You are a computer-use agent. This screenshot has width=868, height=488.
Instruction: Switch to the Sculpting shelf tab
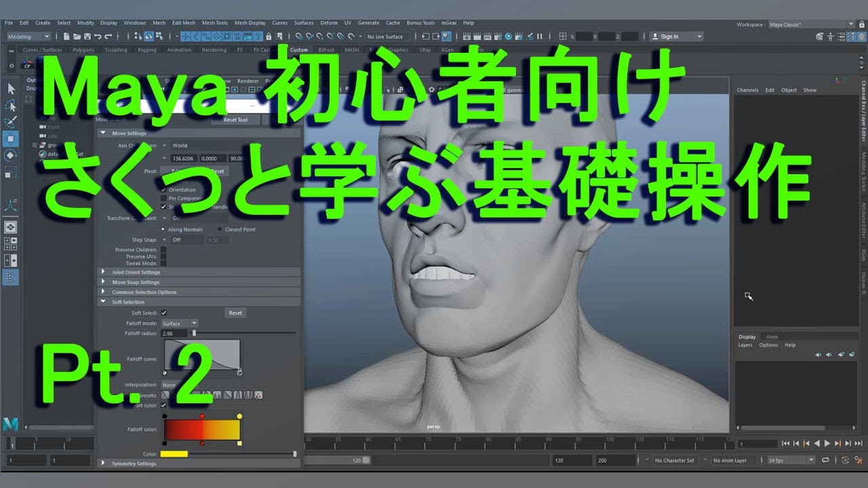(116, 49)
